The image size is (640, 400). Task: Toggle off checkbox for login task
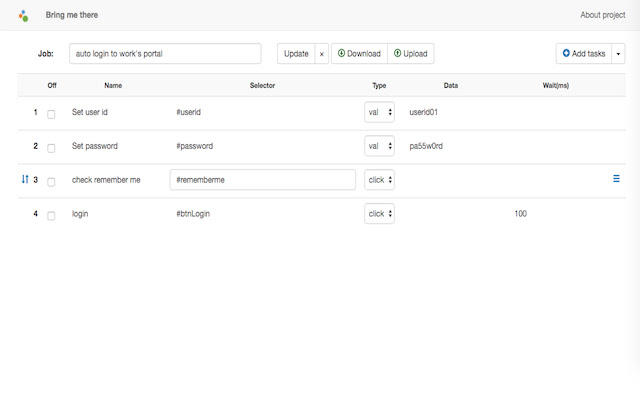[51, 216]
